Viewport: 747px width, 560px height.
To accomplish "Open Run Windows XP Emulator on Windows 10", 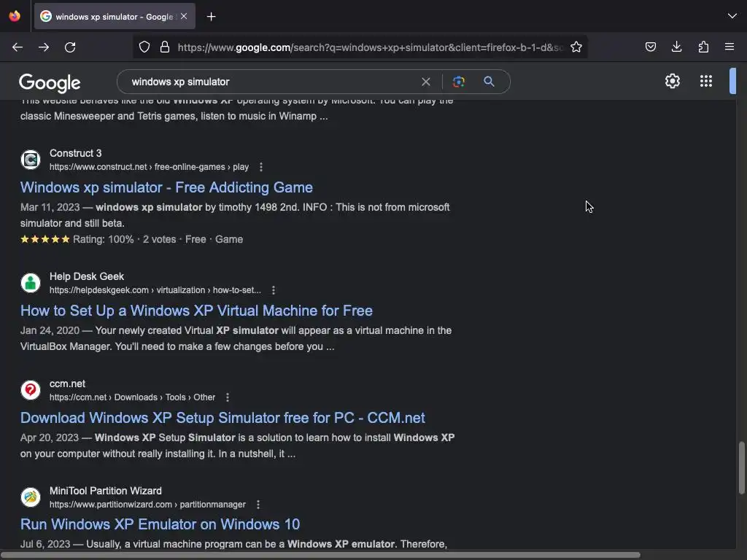I will click(160, 524).
